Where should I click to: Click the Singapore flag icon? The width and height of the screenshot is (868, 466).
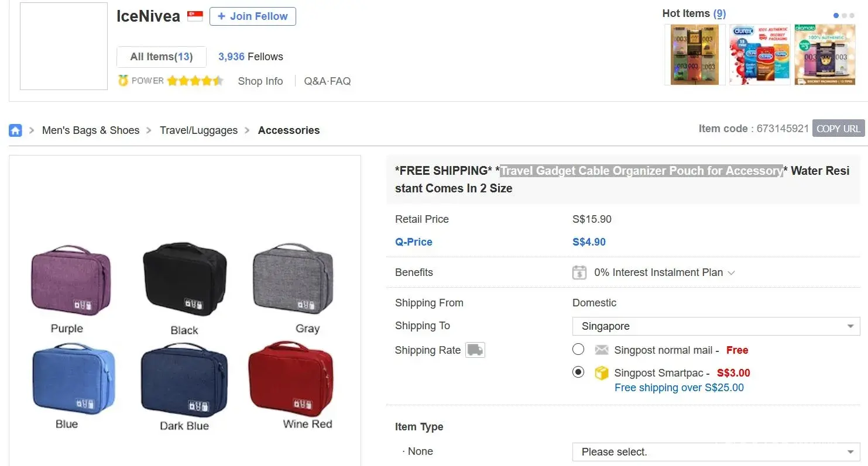(x=195, y=16)
